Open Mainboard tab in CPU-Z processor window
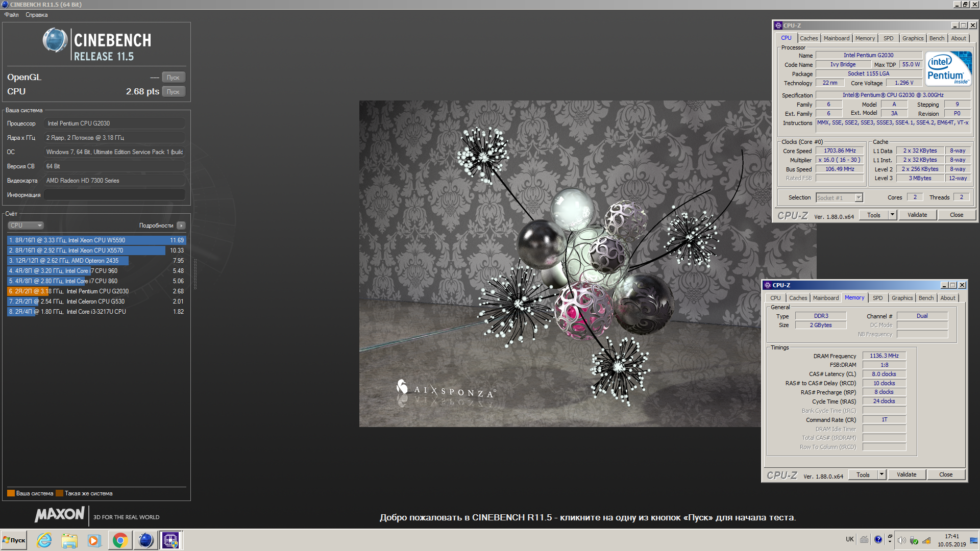Screen dimensions: 980x551 click(x=837, y=38)
